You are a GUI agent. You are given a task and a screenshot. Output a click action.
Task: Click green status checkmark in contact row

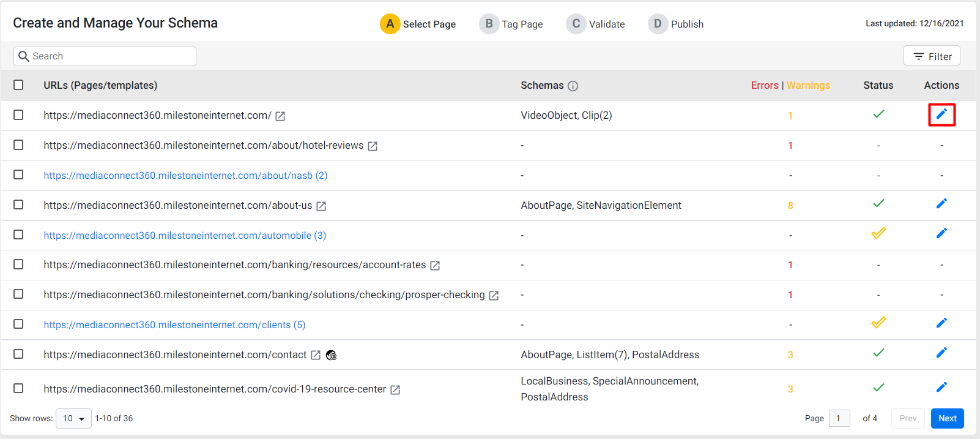pos(878,353)
